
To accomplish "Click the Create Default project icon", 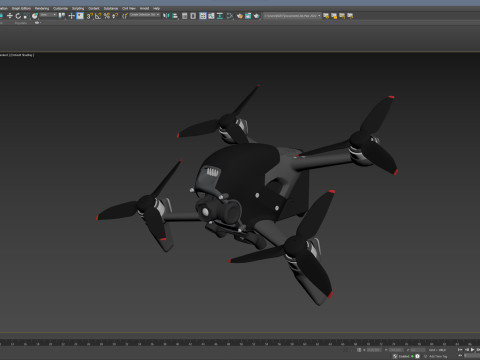I will (342, 16).
